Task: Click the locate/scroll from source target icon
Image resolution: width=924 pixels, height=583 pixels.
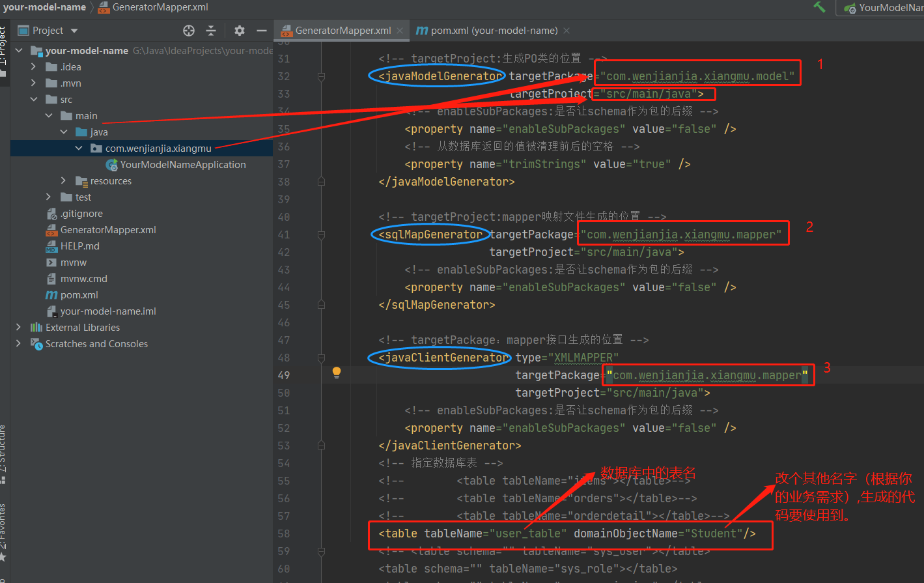Action: (x=189, y=31)
